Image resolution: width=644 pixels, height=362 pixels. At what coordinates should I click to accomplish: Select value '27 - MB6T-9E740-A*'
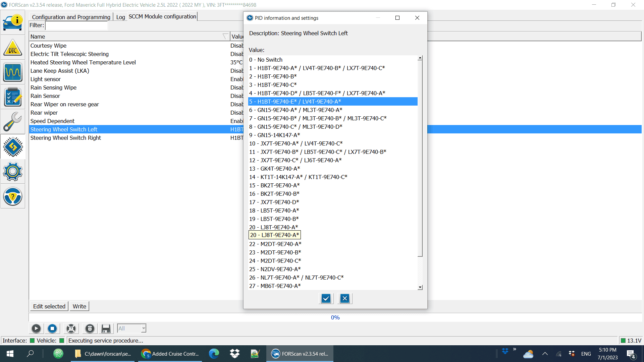pyautogui.click(x=333, y=286)
